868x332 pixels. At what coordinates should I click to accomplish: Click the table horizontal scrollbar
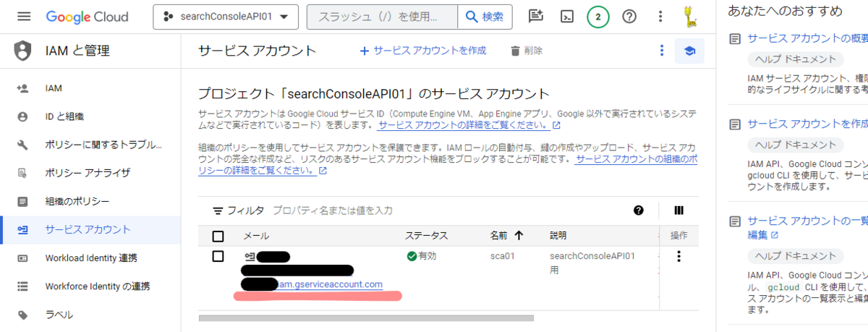pyautogui.click(x=366, y=318)
